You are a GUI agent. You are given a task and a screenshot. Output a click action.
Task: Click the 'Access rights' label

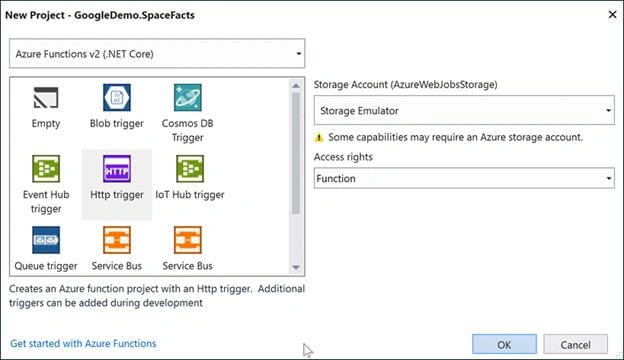[x=343, y=157]
